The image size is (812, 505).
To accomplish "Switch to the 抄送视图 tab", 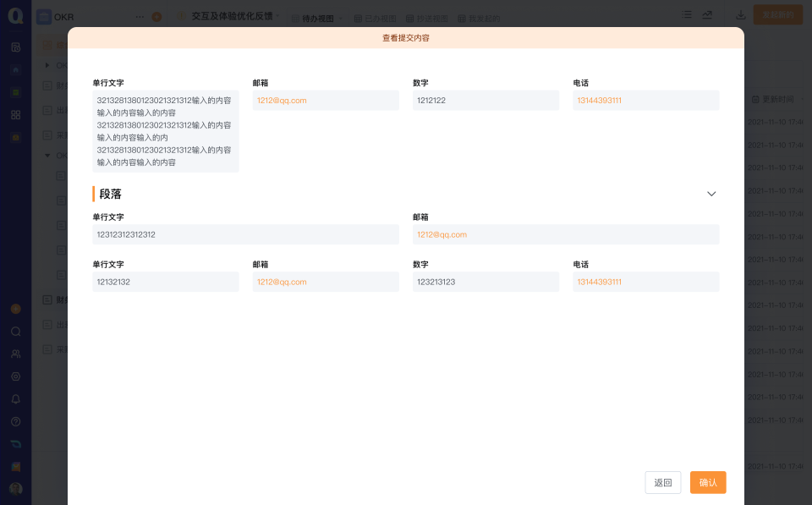I will pyautogui.click(x=427, y=19).
